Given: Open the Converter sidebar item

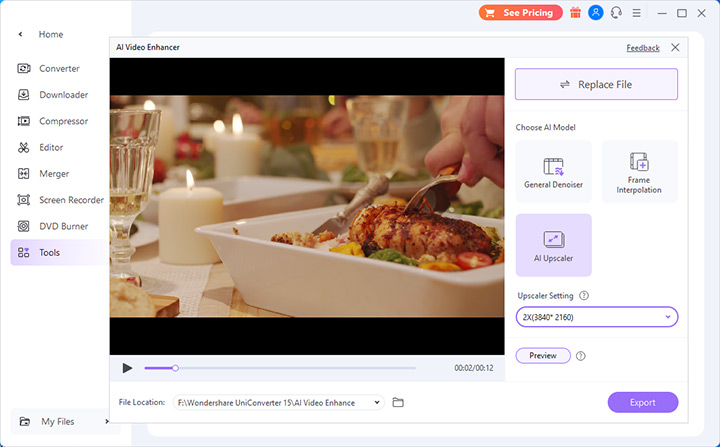Looking at the screenshot, I should [48, 68].
